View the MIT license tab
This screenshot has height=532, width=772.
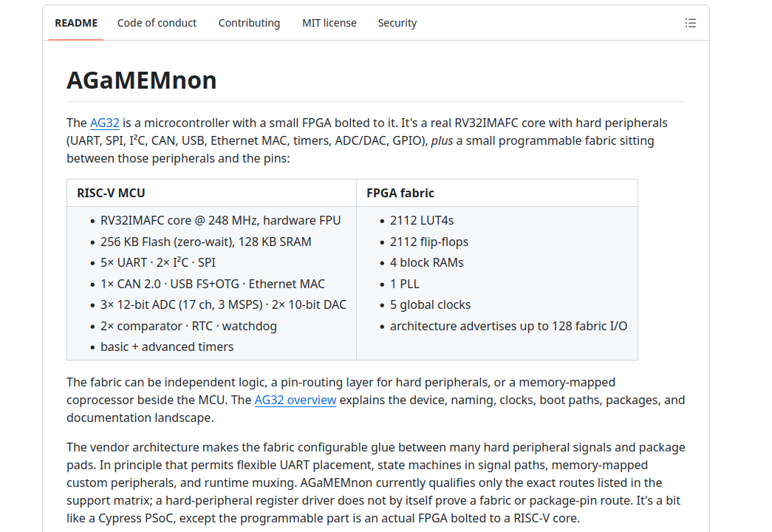click(329, 23)
